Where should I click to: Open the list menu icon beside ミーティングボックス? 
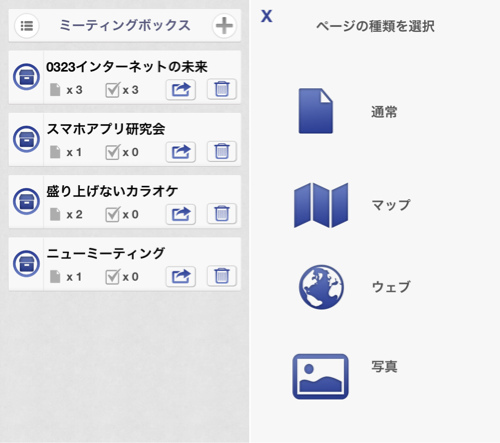[x=27, y=26]
